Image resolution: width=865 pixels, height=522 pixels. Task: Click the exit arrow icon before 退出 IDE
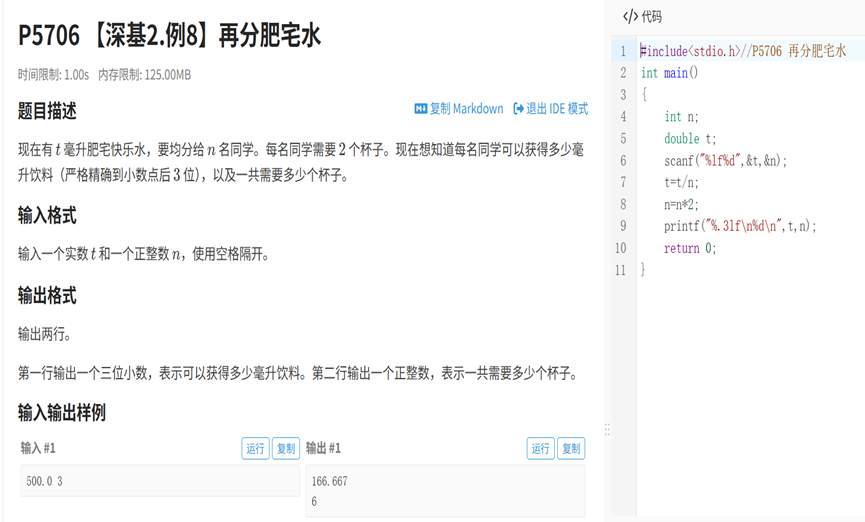pyautogui.click(x=518, y=109)
